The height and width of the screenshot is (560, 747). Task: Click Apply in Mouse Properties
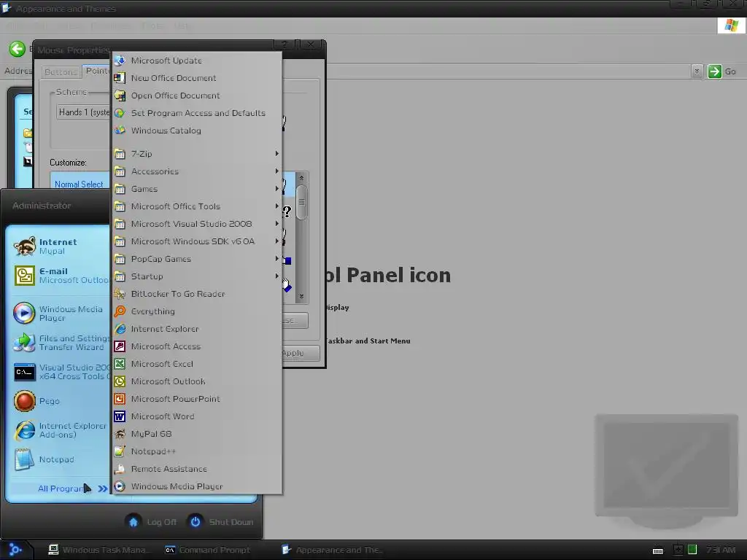[300, 353]
